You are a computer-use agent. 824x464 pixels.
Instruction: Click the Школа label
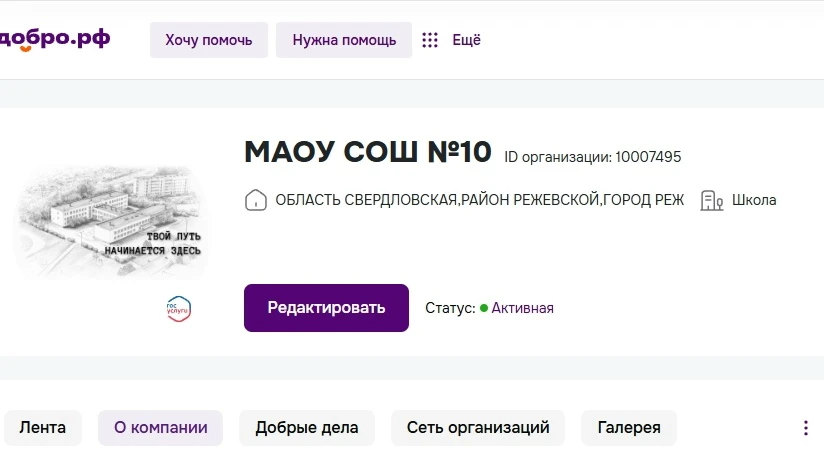click(754, 200)
